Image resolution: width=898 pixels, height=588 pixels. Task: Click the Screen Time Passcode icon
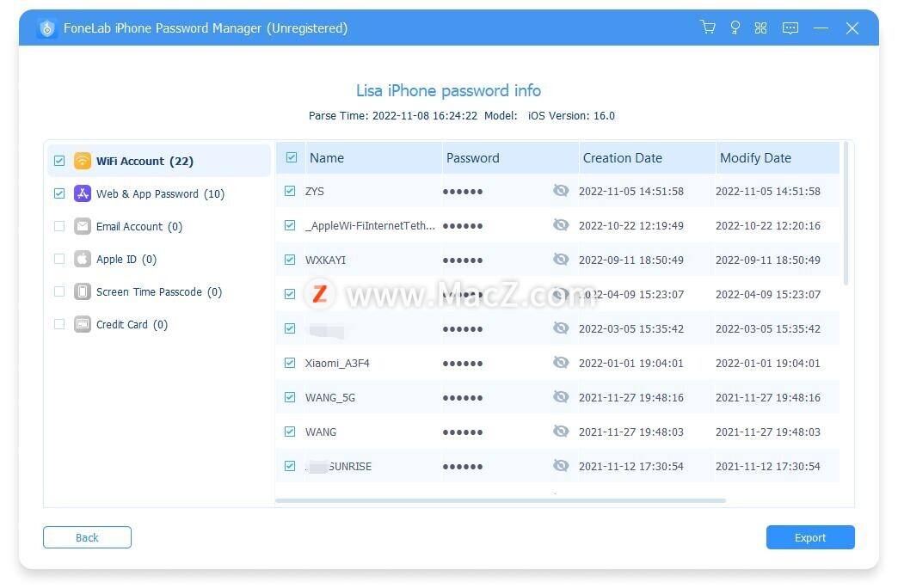tap(83, 291)
